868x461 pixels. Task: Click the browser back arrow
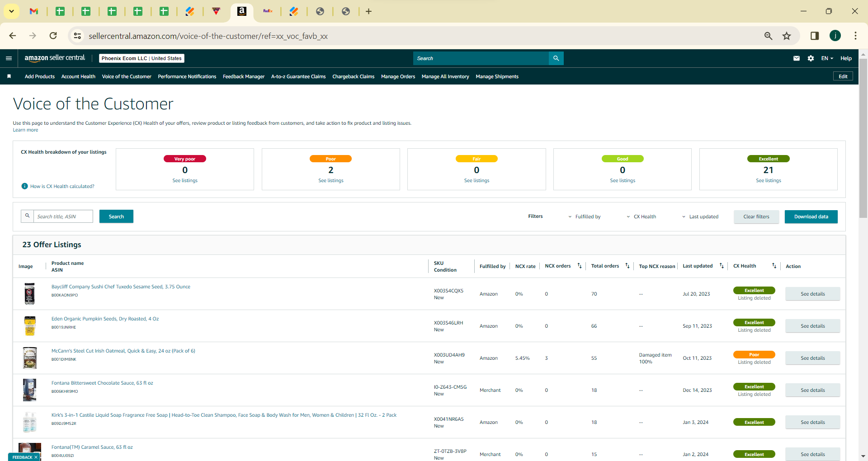(13, 36)
